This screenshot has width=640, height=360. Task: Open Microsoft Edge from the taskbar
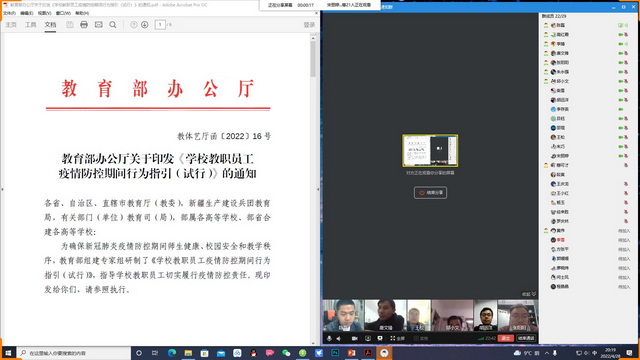point(171,353)
